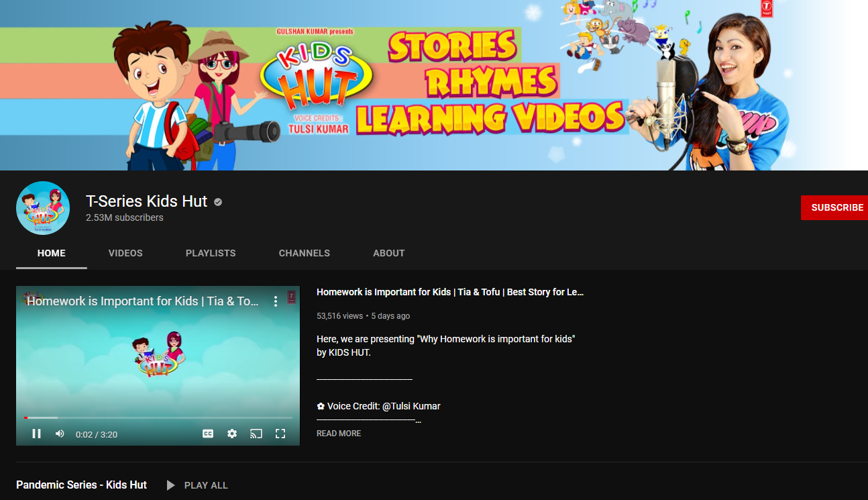
Task: Toggle playback with the pause control
Action: point(37,434)
